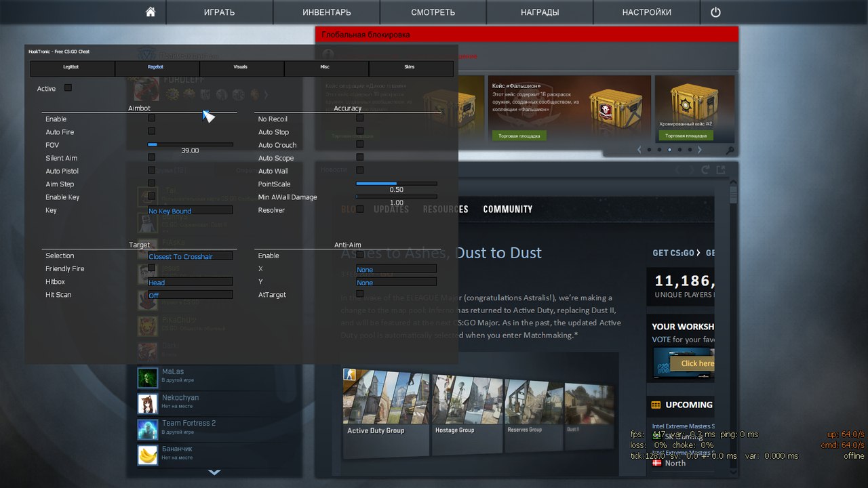Click the chrome case #2 image
Image resolution: width=868 pixels, height=488 pixels.
click(695, 100)
